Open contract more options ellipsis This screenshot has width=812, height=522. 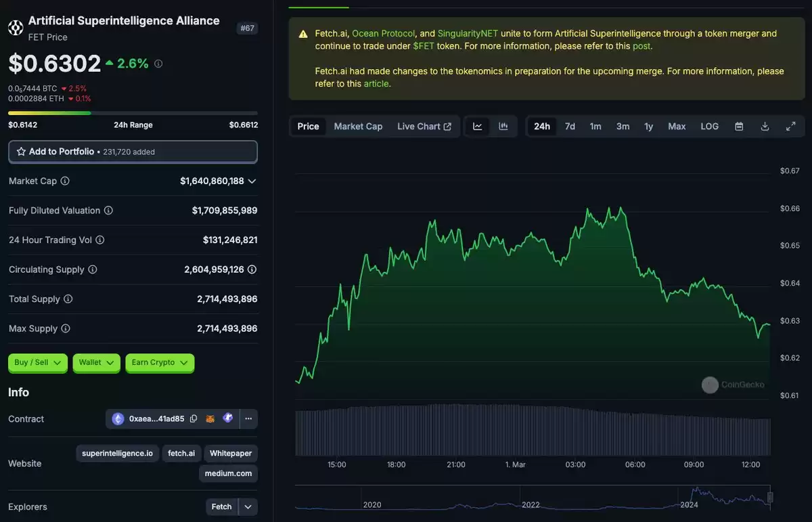coord(248,418)
